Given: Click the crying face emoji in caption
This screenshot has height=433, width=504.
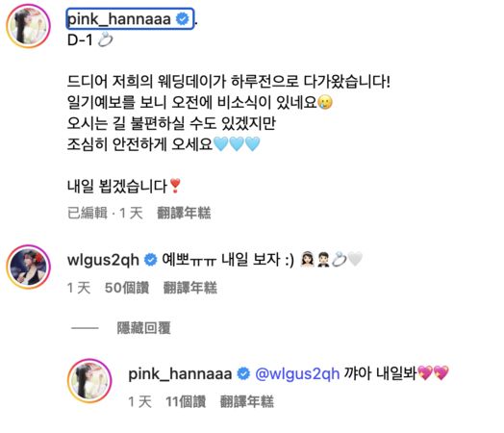Looking at the screenshot, I should click(325, 103).
